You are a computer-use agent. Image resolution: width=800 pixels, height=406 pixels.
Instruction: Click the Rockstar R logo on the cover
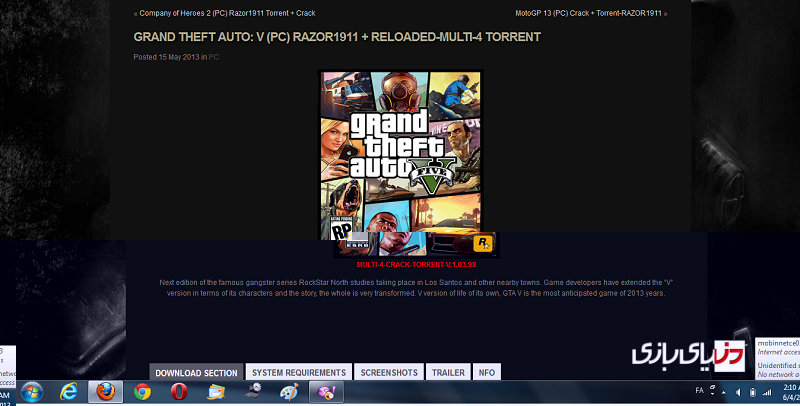click(x=482, y=243)
